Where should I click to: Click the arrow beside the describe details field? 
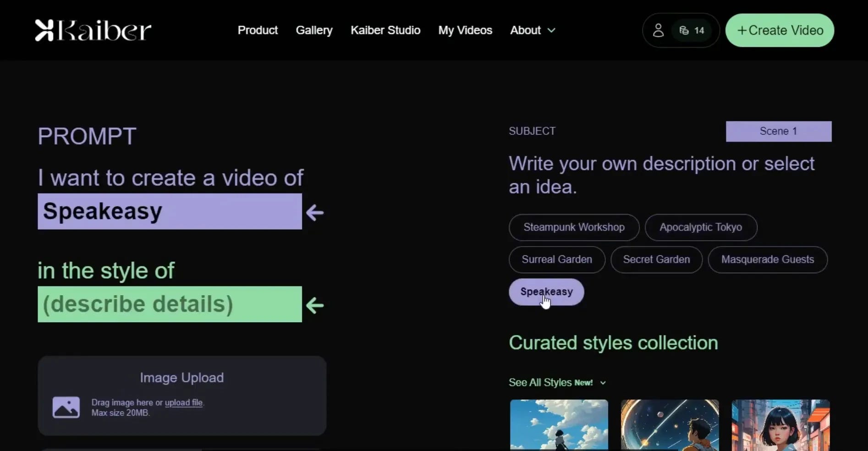(x=315, y=305)
